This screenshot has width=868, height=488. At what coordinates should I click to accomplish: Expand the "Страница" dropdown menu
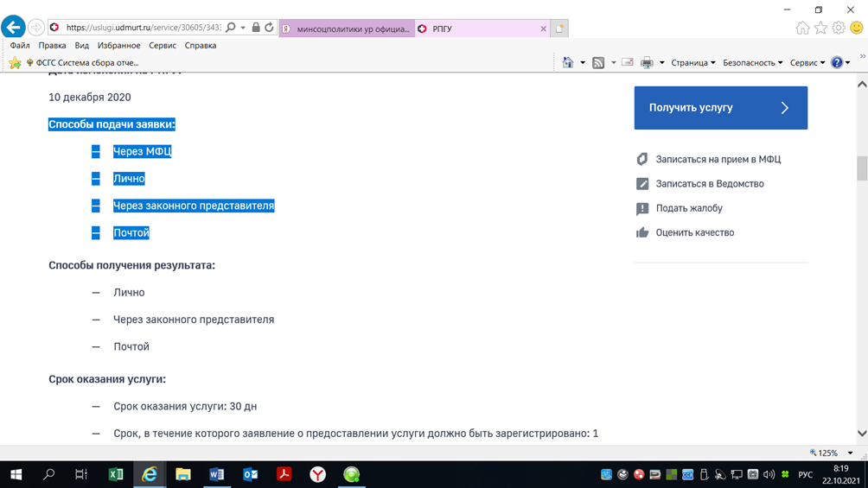pyautogui.click(x=692, y=63)
